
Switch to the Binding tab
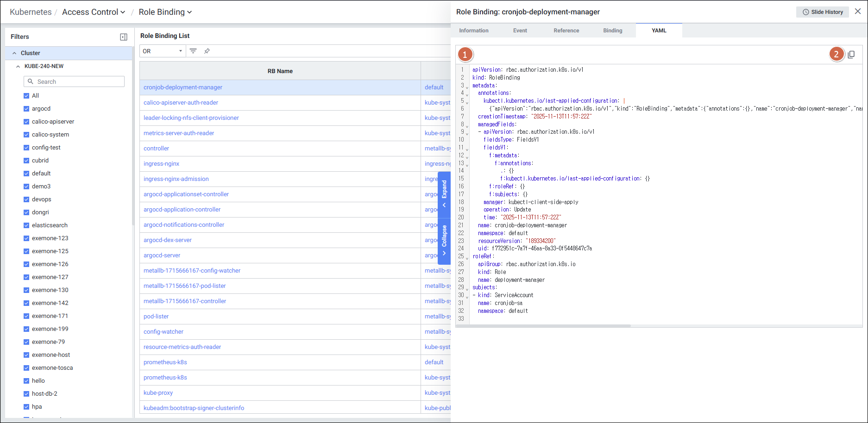point(612,31)
